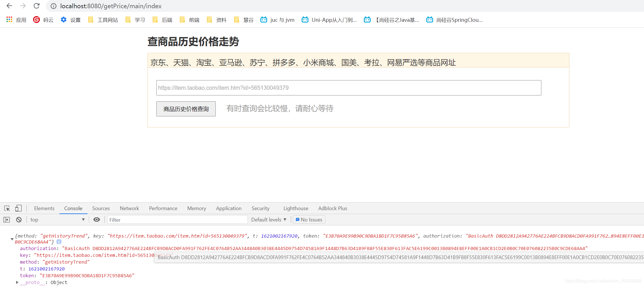The height and width of the screenshot is (286, 644).
Task: Click the token property line
Action: [x=77, y=276]
